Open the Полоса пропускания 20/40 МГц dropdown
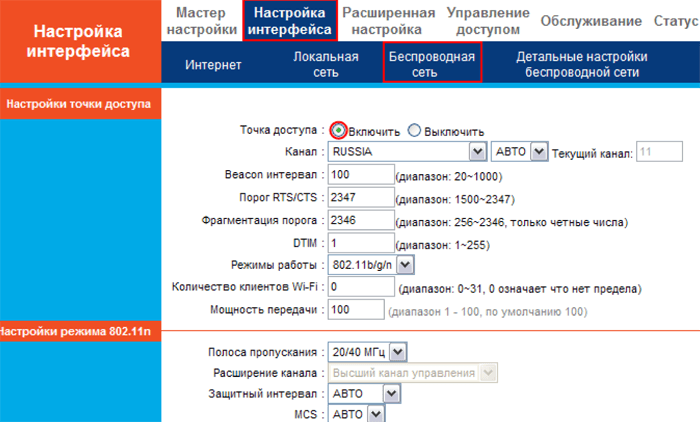 pos(367,352)
